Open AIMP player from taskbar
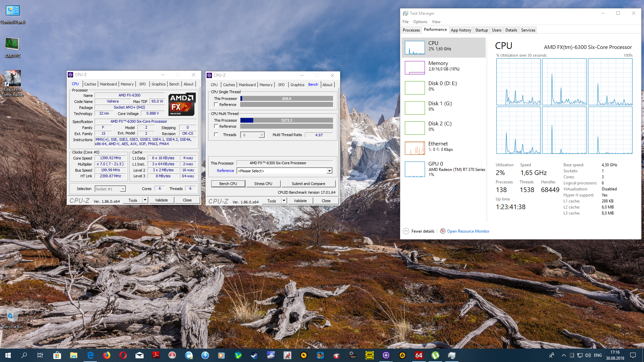 tap(402, 355)
